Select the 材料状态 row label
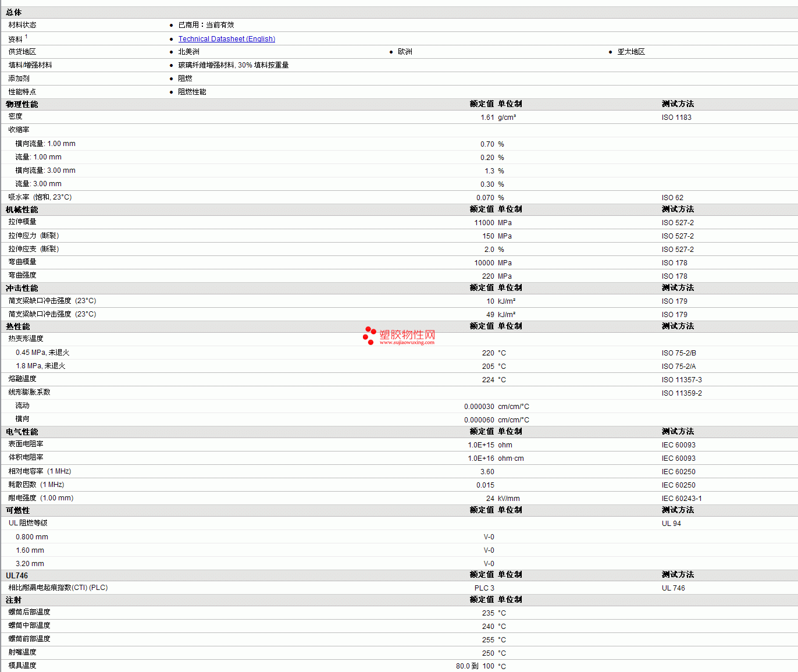798x672 pixels. [22, 25]
